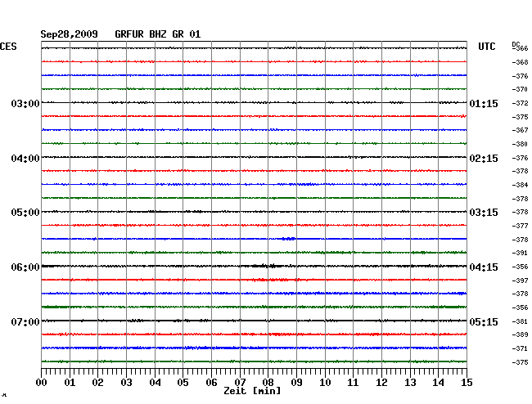Image resolution: width=532 pixels, height=404 pixels.
Task: Click the 14 minute axis label
Action: [x=438, y=383]
